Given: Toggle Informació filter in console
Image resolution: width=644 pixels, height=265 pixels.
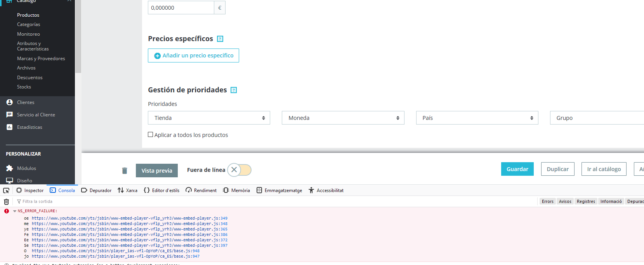Looking at the screenshot, I should 611,201.
